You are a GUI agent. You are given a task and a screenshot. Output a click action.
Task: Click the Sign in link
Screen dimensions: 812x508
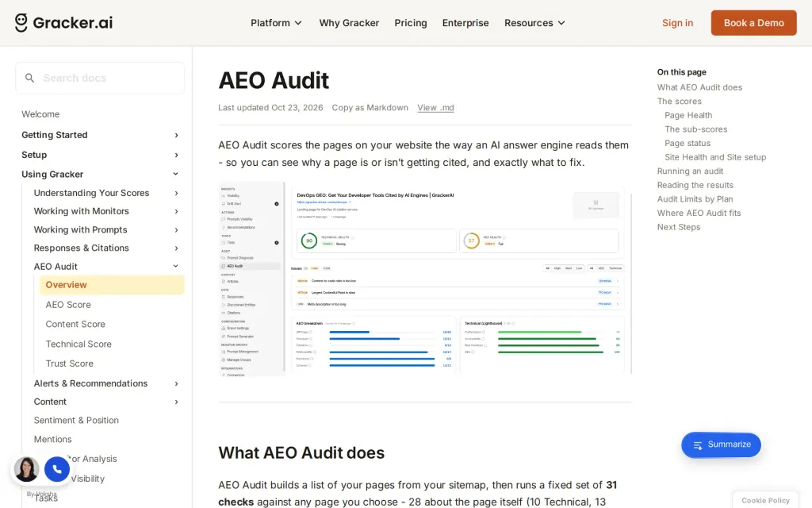pos(677,23)
